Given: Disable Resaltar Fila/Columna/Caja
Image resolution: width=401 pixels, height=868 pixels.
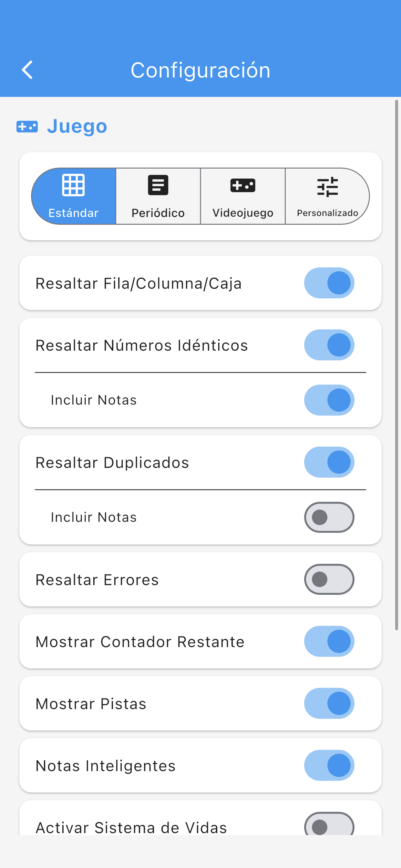Looking at the screenshot, I should coord(329,283).
